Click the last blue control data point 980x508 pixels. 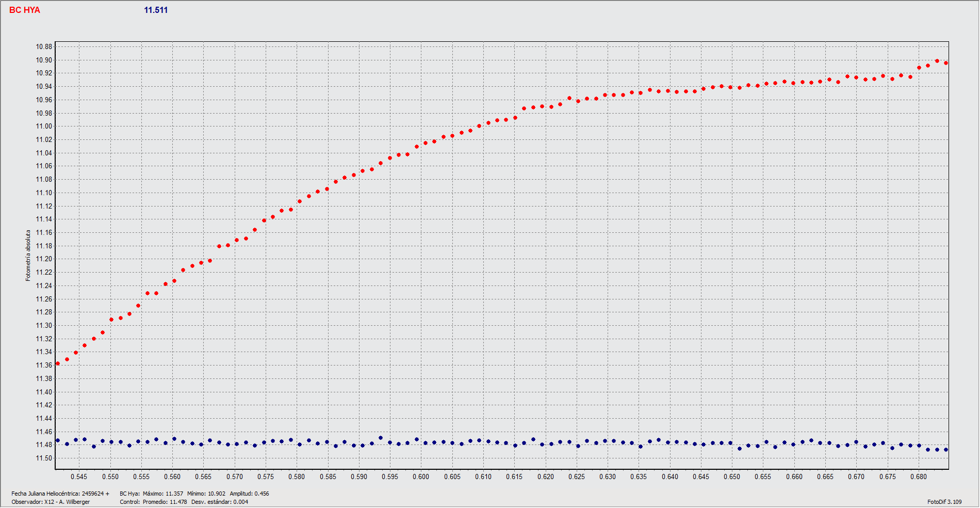click(x=946, y=450)
